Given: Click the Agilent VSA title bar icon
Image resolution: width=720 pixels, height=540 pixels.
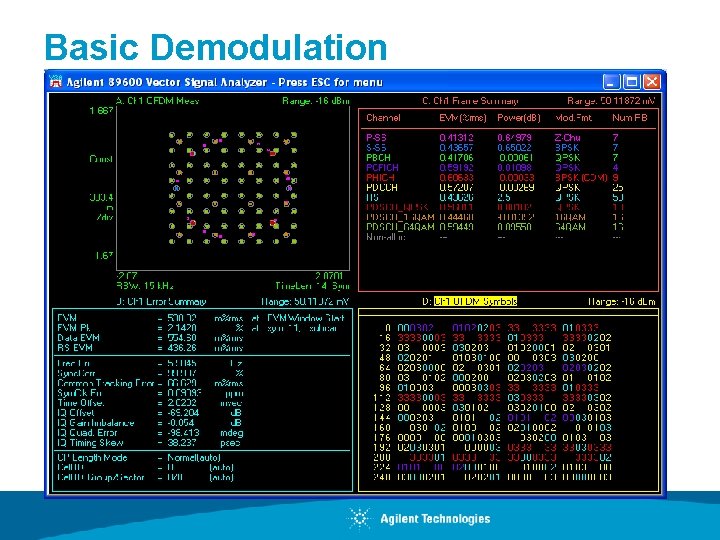Looking at the screenshot, I should pyautogui.click(x=56, y=82).
